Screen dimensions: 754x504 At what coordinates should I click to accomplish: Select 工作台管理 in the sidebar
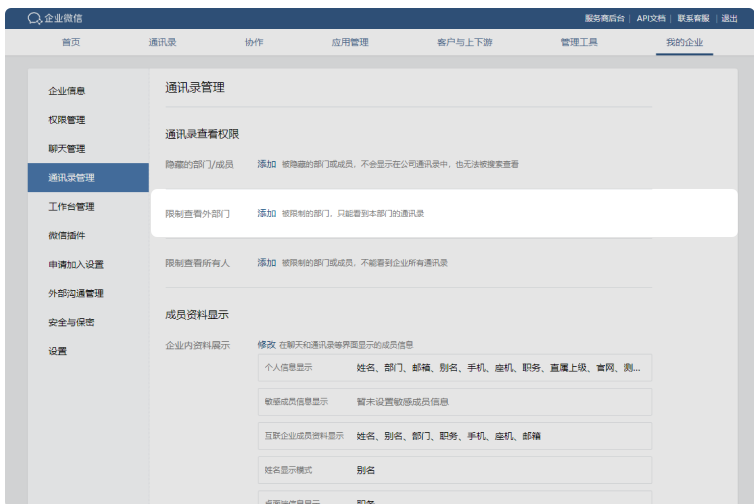(71, 207)
